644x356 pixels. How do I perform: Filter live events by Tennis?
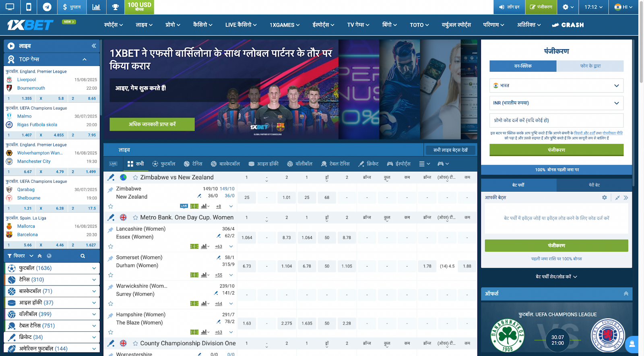point(193,164)
